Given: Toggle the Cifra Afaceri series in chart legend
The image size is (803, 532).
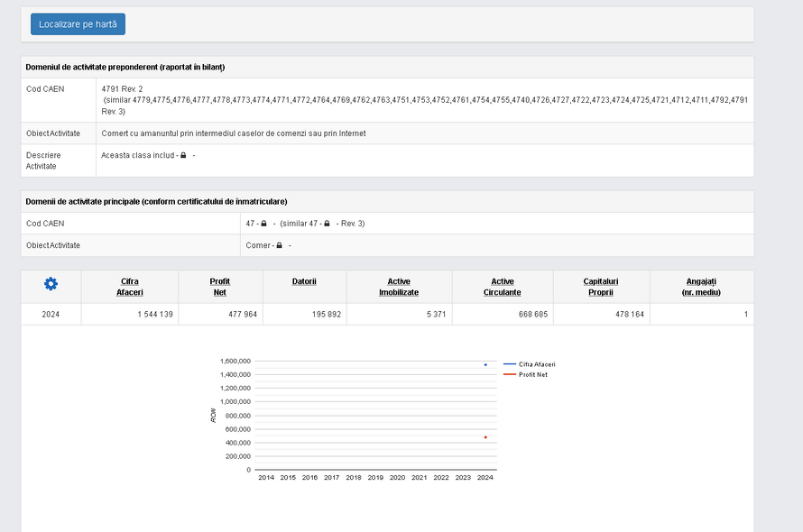Looking at the screenshot, I should click(x=537, y=364).
